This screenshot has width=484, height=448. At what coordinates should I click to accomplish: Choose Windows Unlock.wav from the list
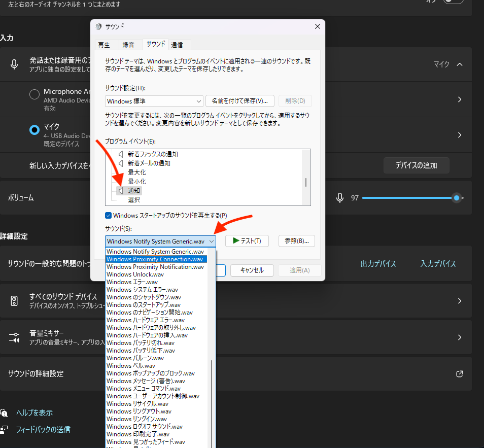point(135,274)
